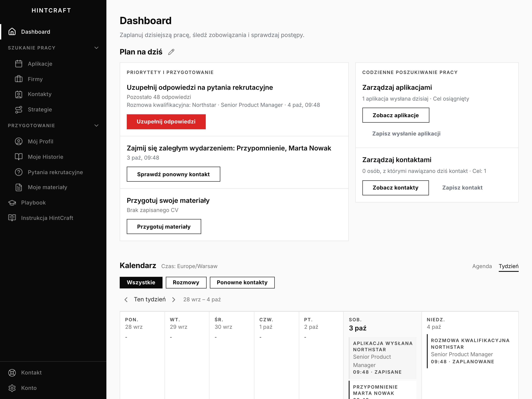Screen dimensions: 532x399
Task: Open the Rozmowa kwalifikacyjna Northstar event
Action: pos(470,351)
